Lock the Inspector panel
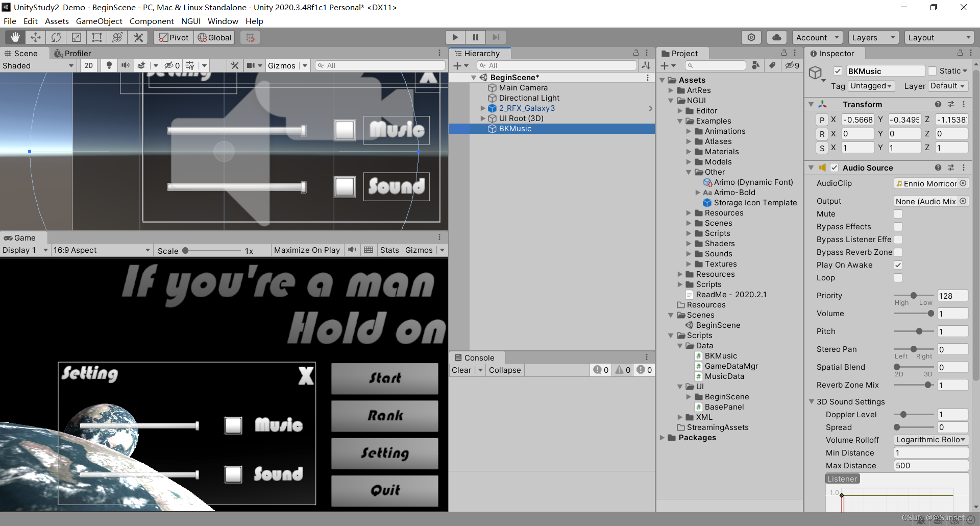This screenshot has height=526, width=980. pyautogui.click(x=960, y=53)
